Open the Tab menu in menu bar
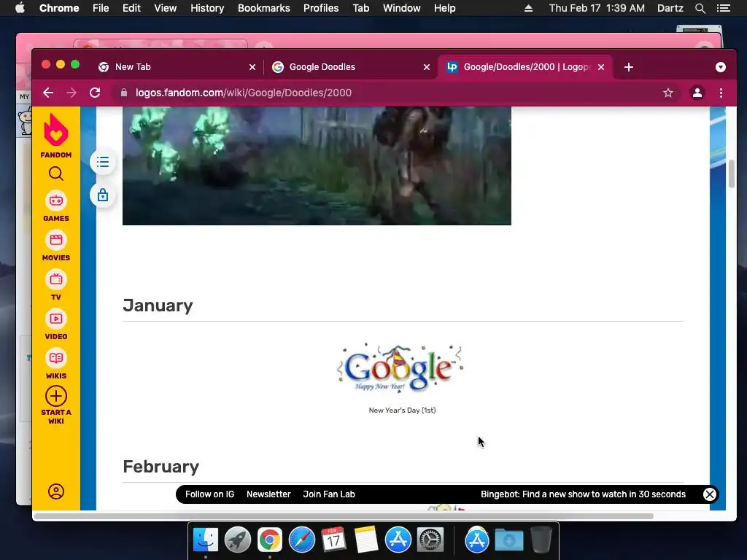The width and height of the screenshot is (747, 560). point(360,8)
